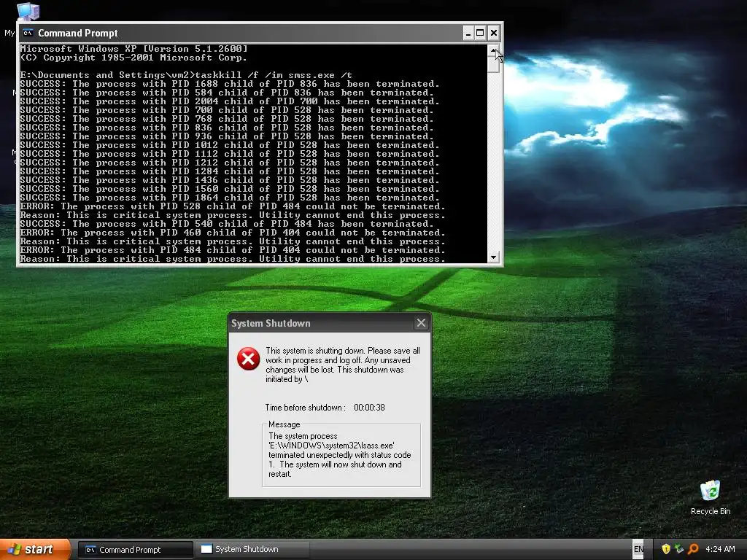Screen dimensions: 747x560
Task: Click the ERROR line for PID 460
Action: tap(233, 233)
